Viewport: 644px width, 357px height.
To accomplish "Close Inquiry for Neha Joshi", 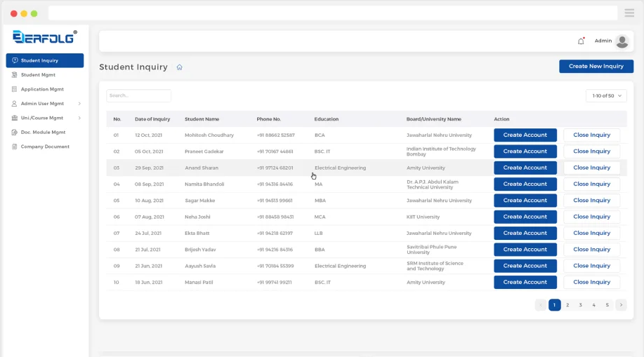I will pyautogui.click(x=591, y=217).
